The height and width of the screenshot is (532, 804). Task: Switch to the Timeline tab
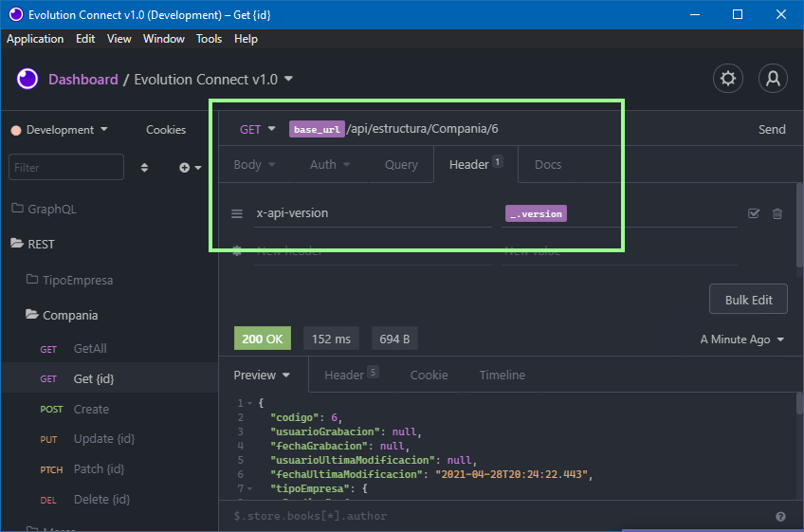tap(502, 375)
